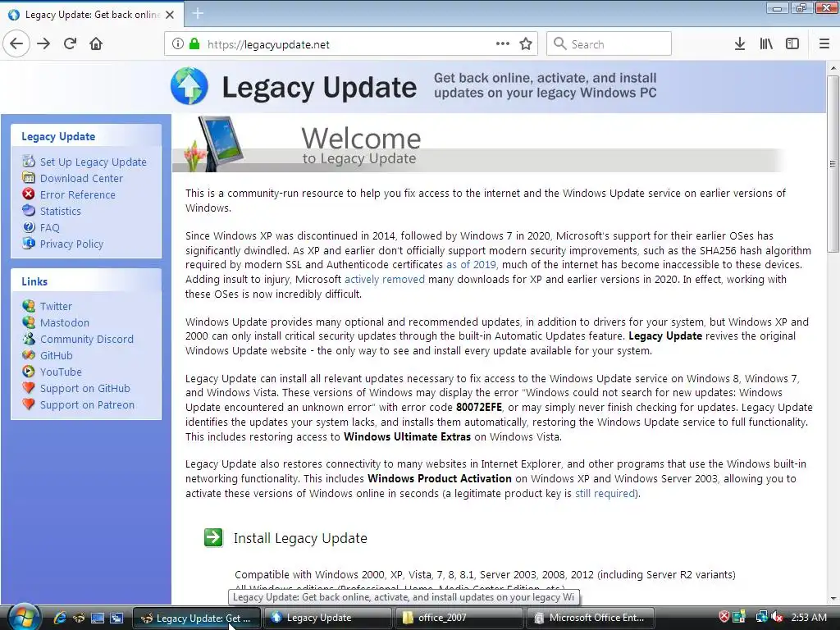The width and height of the screenshot is (840, 630).
Task: Open the Windows Start orb
Action: click(23, 618)
